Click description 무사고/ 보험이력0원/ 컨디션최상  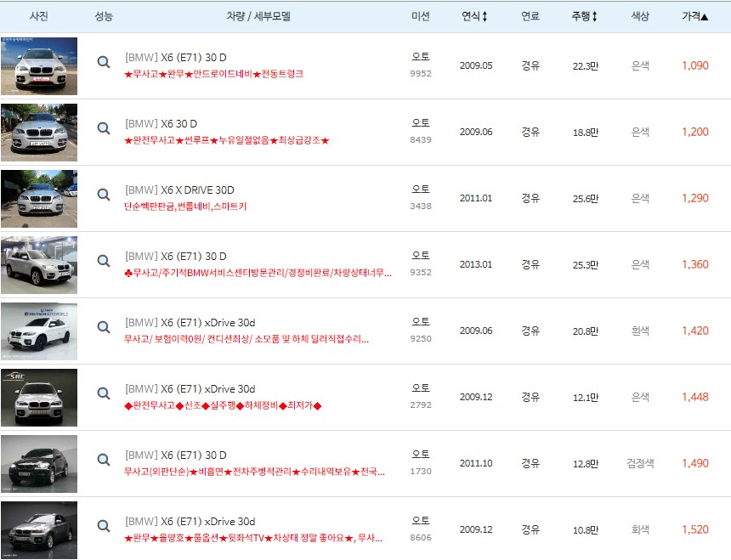click(x=246, y=339)
